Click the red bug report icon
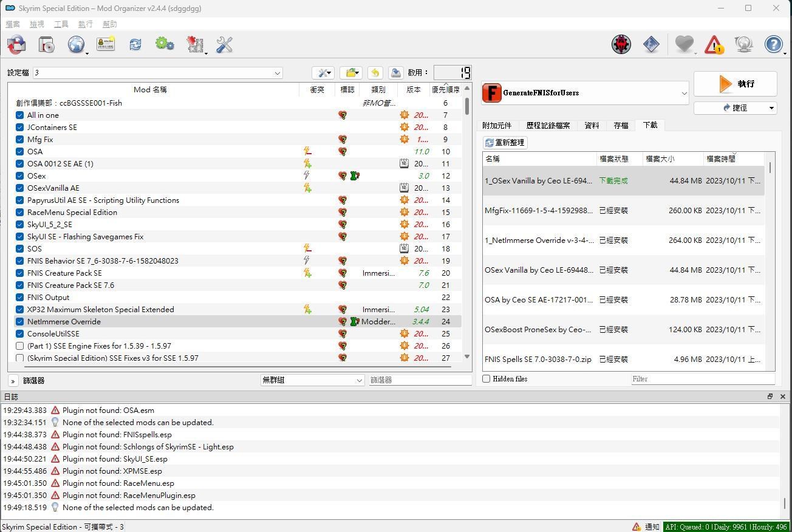 (x=621, y=44)
